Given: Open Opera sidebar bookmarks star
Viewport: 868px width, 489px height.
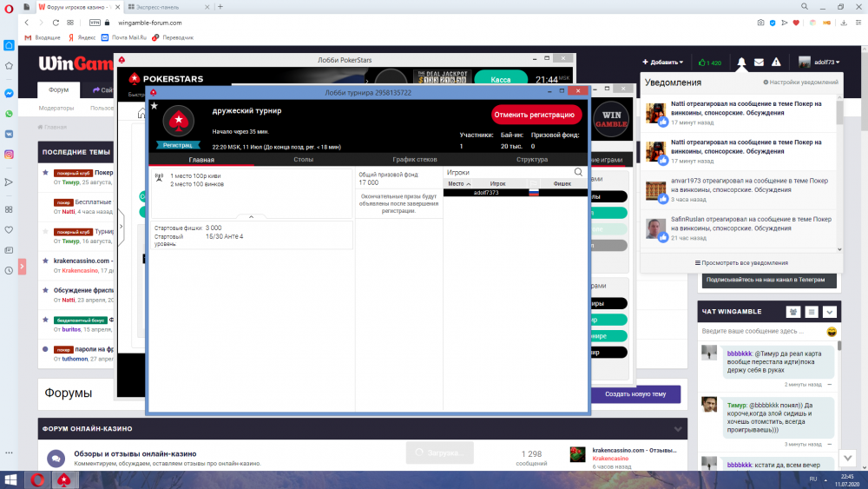Looking at the screenshot, I should pos(9,65).
